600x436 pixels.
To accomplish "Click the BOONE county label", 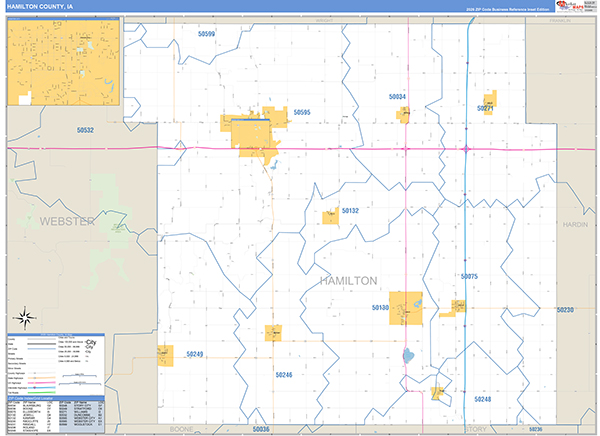I will pos(181,429).
